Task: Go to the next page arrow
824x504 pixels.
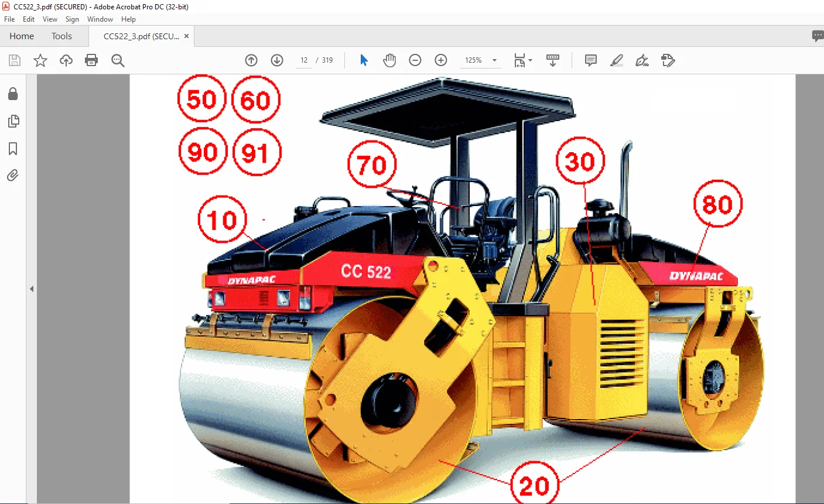Action: (x=277, y=60)
